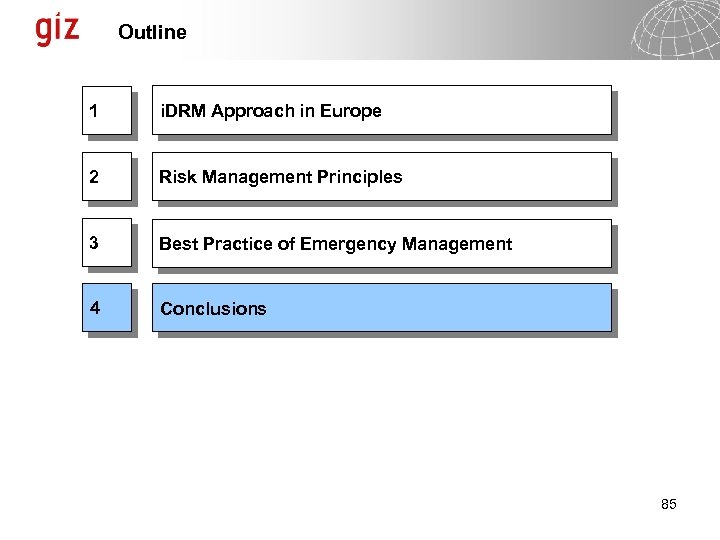Image resolution: width=720 pixels, height=540 pixels.
Task: Click the slide page number 85
Action: click(668, 504)
